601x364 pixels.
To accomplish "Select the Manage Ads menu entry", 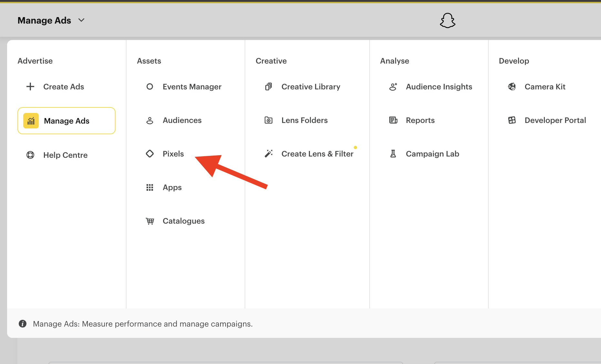I will coord(66,121).
